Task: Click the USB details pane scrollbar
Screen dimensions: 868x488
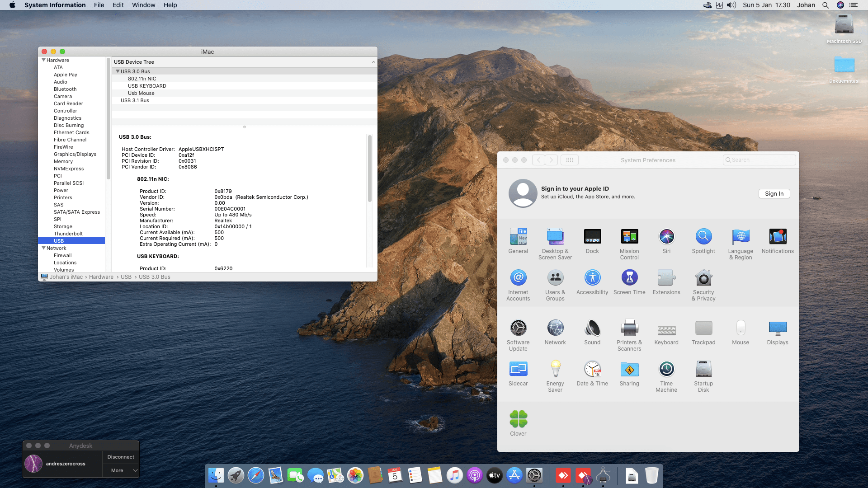Action: click(370, 168)
